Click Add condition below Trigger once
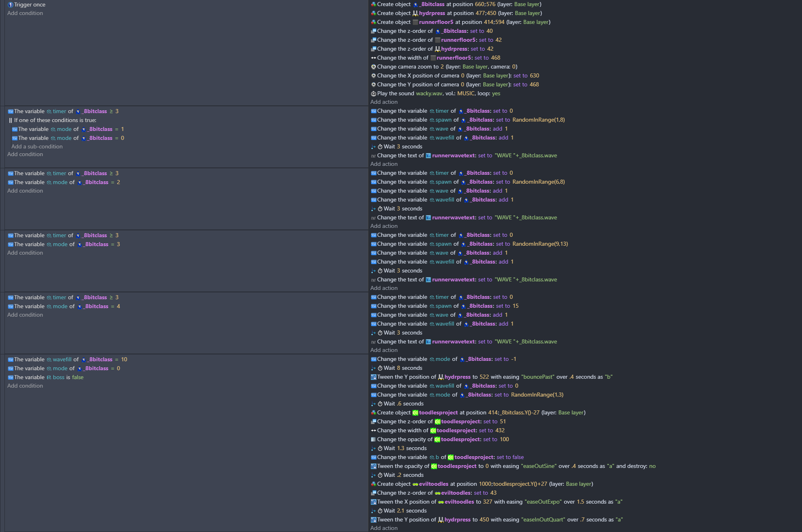The width and height of the screenshot is (802, 532). pyautogui.click(x=25, y=13)
